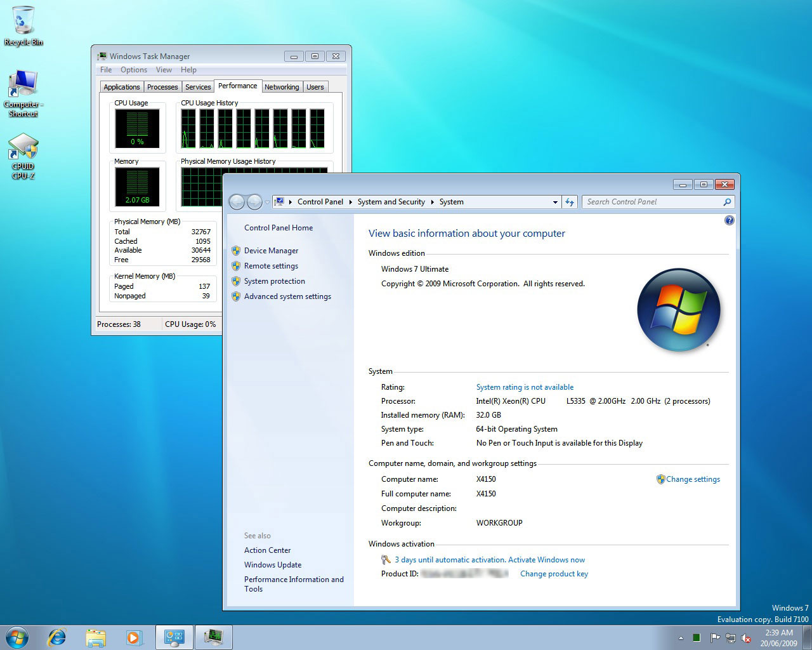Switch to the Services tab

[198, 87]
